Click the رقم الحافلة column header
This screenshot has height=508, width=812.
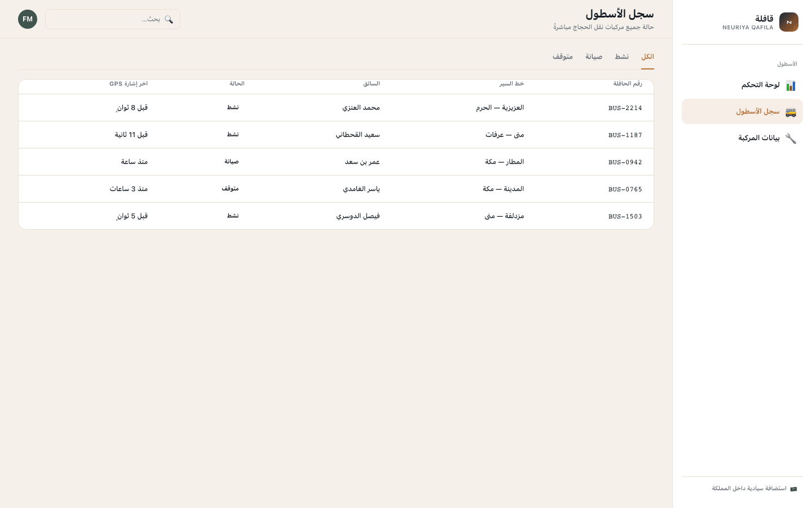(x=628, y=84)
